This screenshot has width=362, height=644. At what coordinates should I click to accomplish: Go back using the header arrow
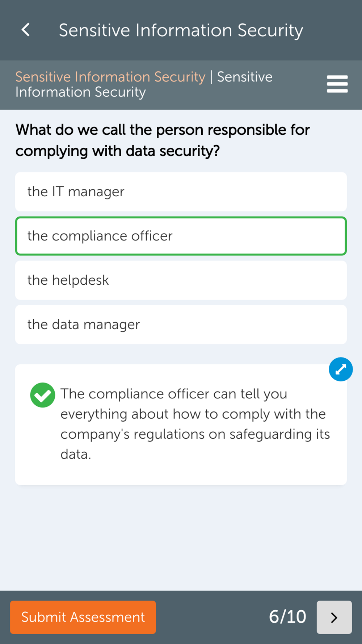(x=26, y=30)
